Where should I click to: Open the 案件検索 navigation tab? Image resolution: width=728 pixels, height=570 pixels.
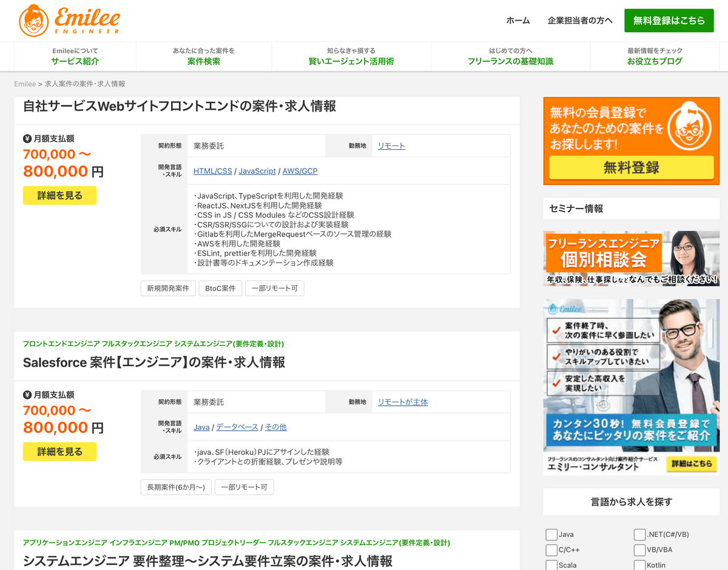click(x=204, y=56)
